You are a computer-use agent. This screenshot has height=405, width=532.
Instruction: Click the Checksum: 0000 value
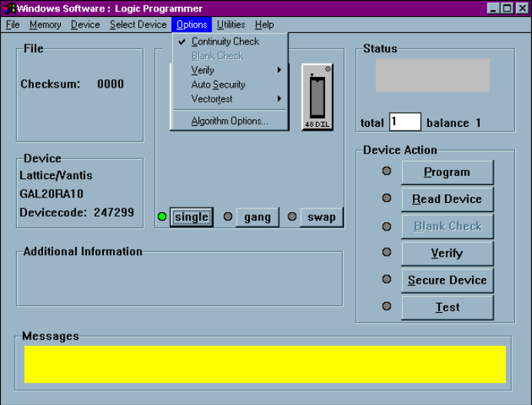(72, 84)
